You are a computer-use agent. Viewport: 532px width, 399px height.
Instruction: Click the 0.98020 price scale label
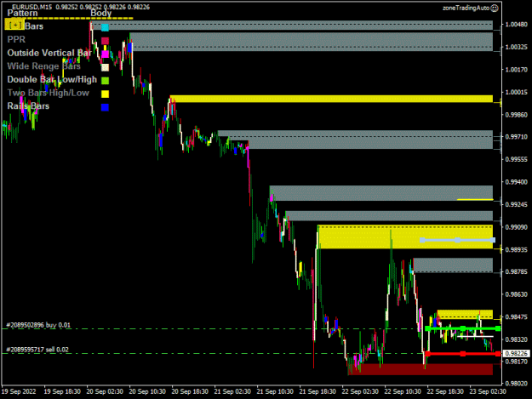[517, 384]
